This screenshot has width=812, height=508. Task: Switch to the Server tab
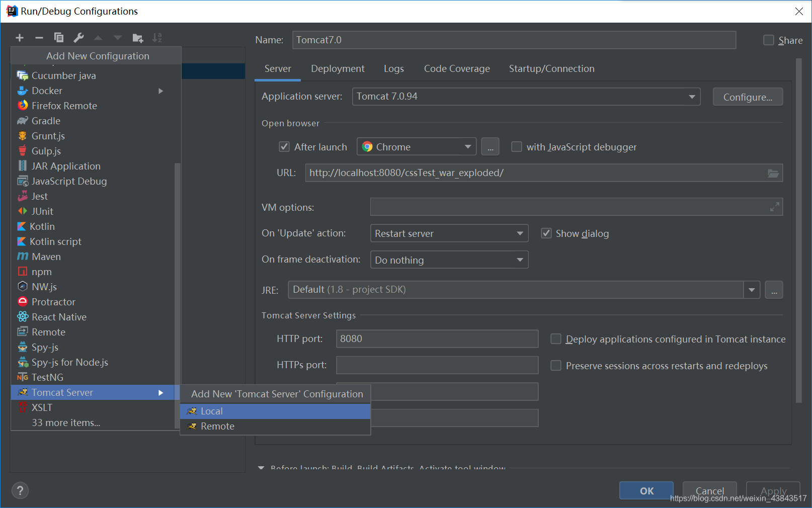278,69
